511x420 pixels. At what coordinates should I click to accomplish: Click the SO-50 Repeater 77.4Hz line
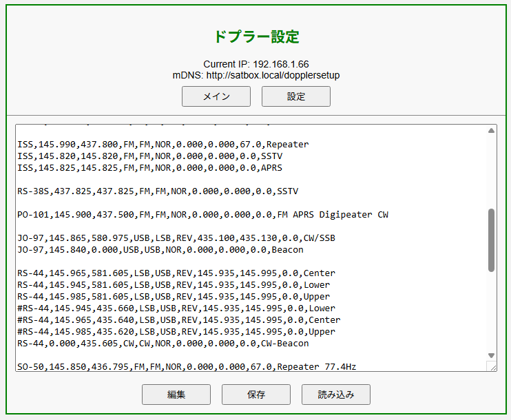pos(187,367)
